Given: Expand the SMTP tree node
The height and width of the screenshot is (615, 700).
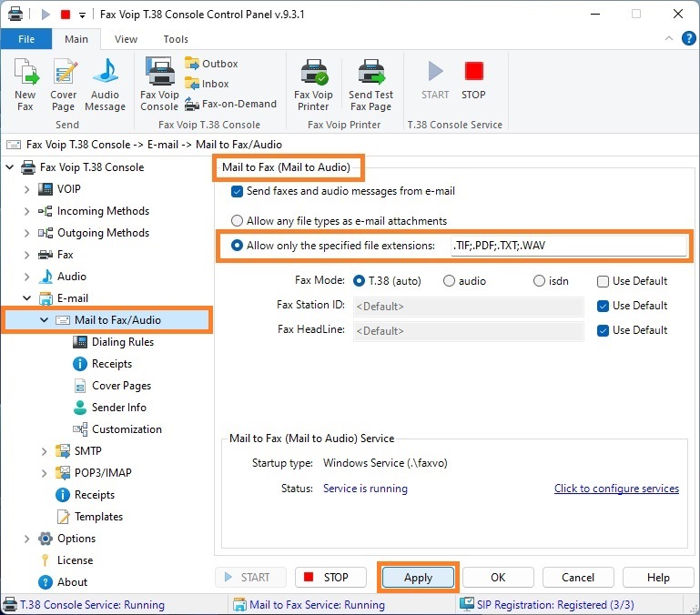Looking at the screenshot, I should point(45,451).
